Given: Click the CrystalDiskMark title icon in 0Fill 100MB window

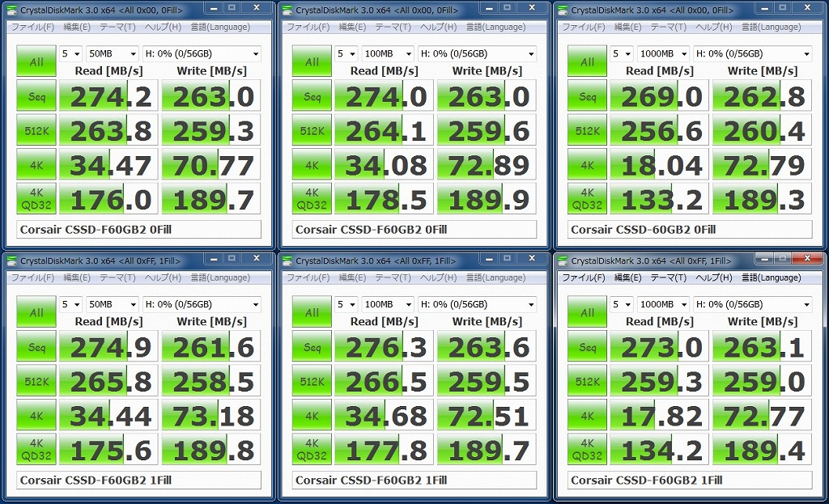Looking at the screenshot, I should pyautogui.click(x=287, y=10).
